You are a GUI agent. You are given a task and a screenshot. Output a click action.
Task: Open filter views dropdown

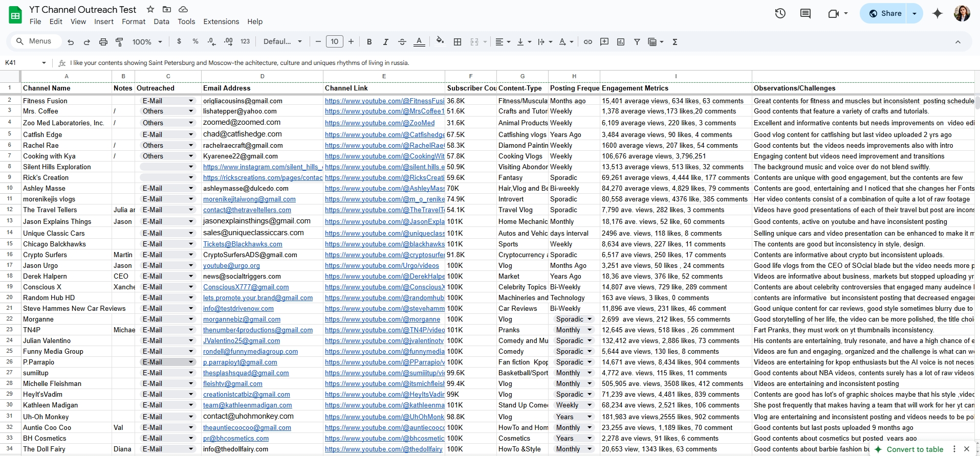pyautogui.click(x=656, y=42)
